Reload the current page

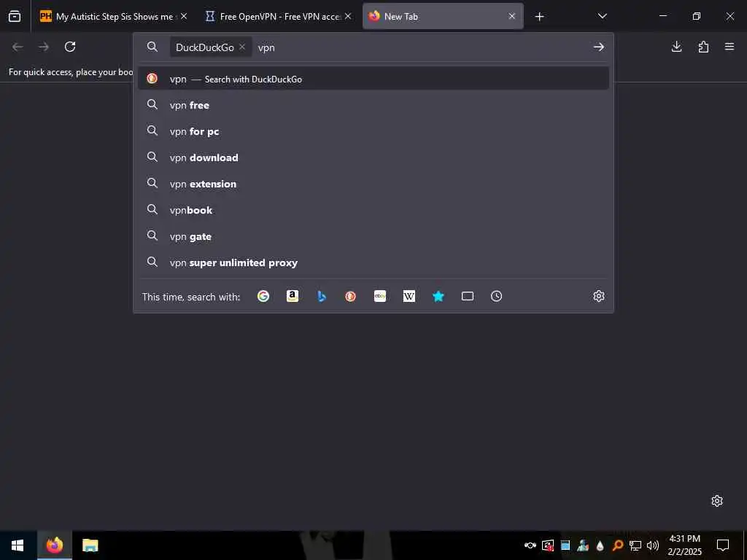tap(70, 47)
